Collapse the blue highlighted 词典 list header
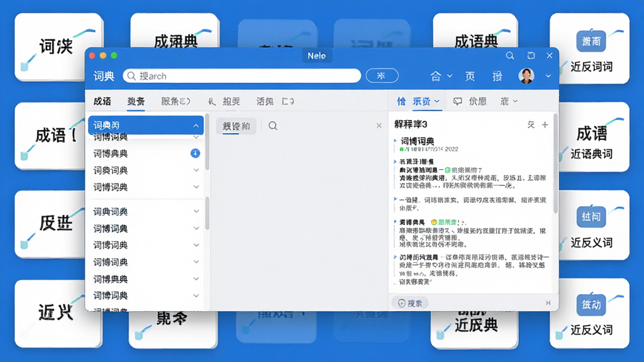 point(146,125)
